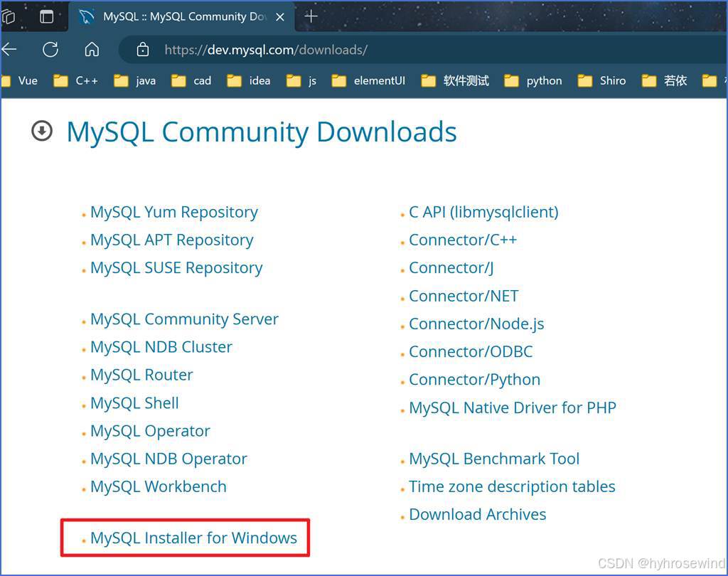Open Connector/Python link

tap(474, 380)
